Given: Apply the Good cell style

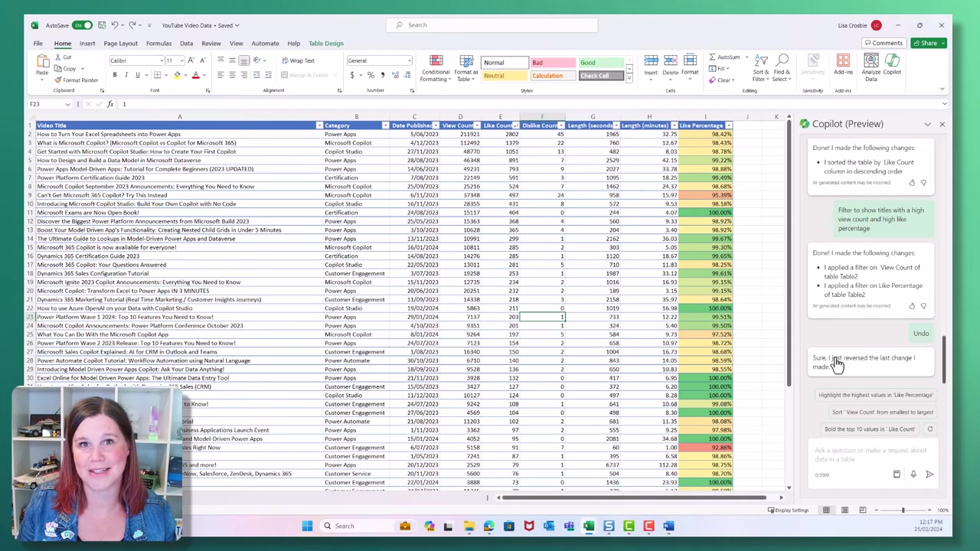Looking at the screenshot, I should (600, 63).
